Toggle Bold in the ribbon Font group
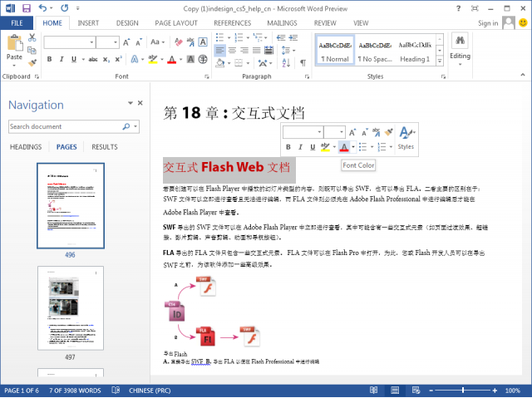 pos(49,59)
